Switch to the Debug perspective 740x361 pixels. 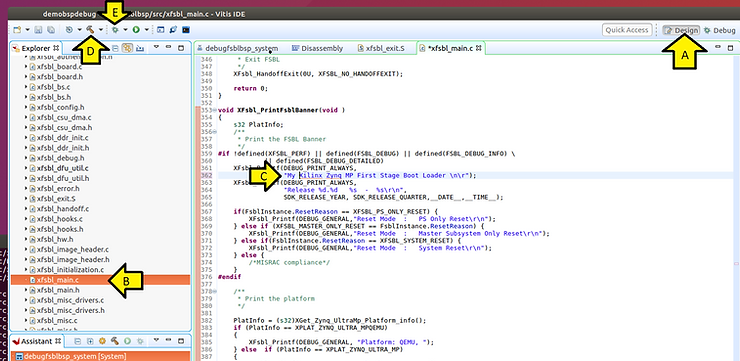point(720,30)
